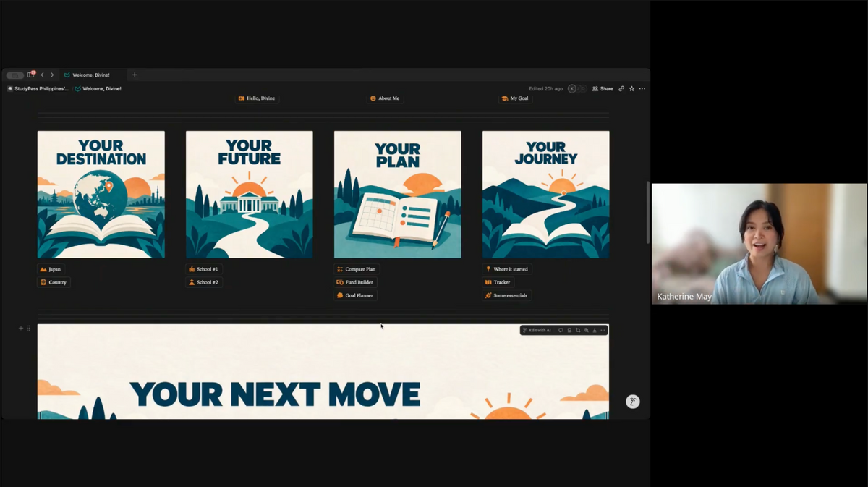Click the Your Journey image

pyautogui.click(x=546, y=195)
